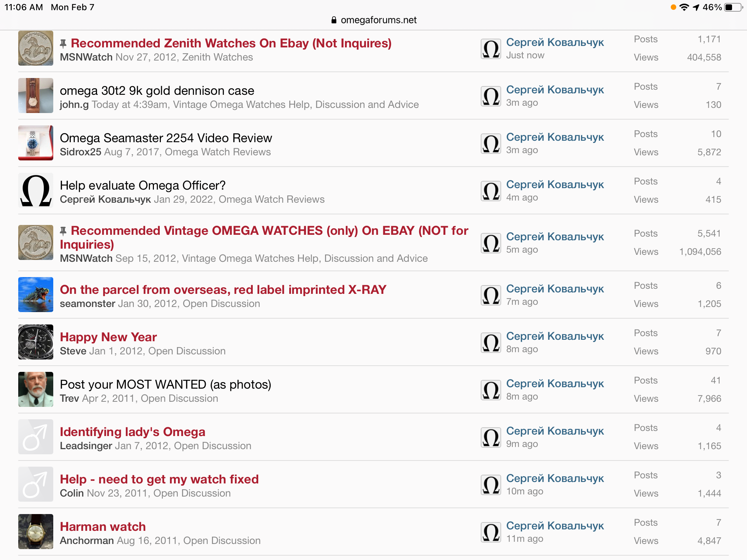Tap seamonster's dragon avatar thumbnail
This screenshot has width=747, height=560.
click(36, 295)
